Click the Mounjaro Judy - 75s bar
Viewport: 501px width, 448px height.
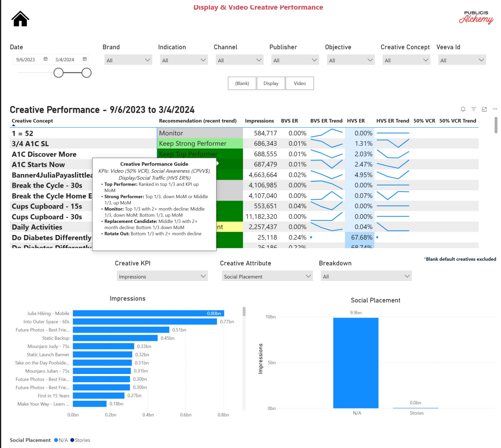click(103, 346)
